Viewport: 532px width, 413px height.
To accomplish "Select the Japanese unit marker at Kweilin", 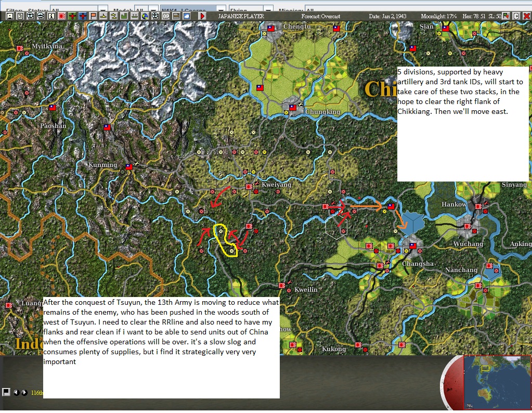I will point(282,286).
